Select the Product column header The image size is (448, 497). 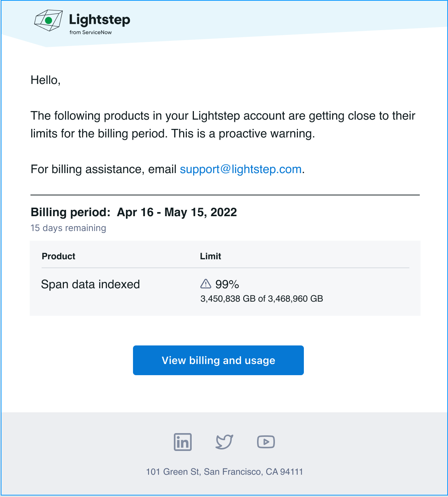tap(58, 256)
